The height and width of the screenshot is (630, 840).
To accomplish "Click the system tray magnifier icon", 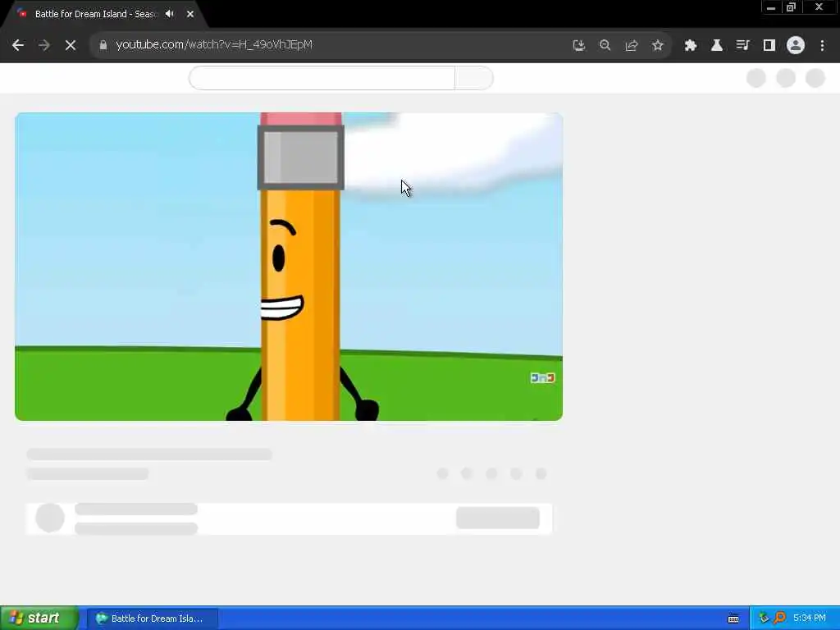I will pyautogui.click(x=779, y=619).
